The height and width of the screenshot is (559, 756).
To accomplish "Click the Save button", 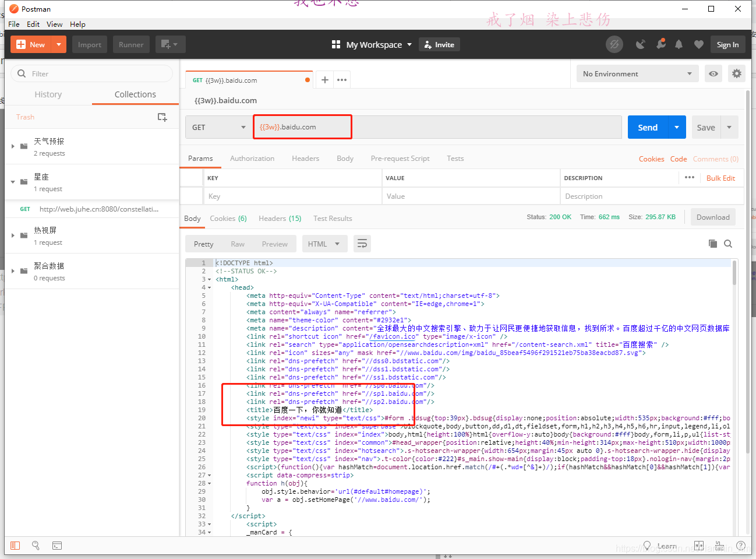I will 706,127.
